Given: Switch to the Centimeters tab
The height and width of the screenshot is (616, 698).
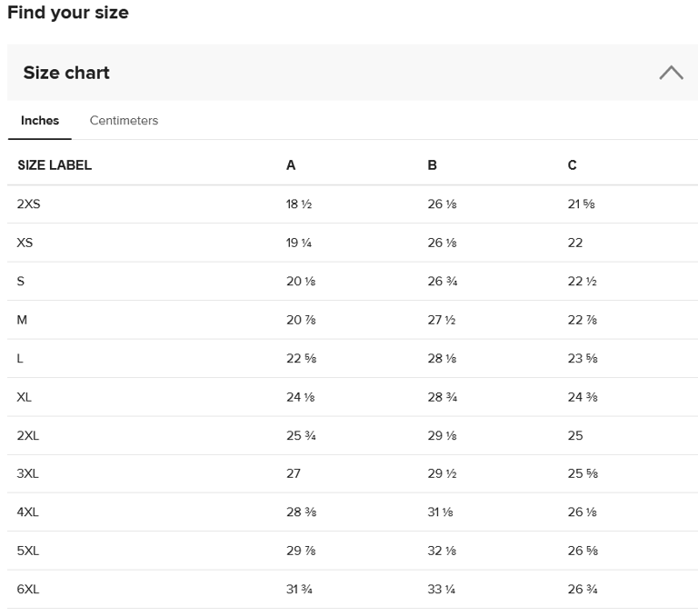Looking at the screenshot, I should coord(124,121).
